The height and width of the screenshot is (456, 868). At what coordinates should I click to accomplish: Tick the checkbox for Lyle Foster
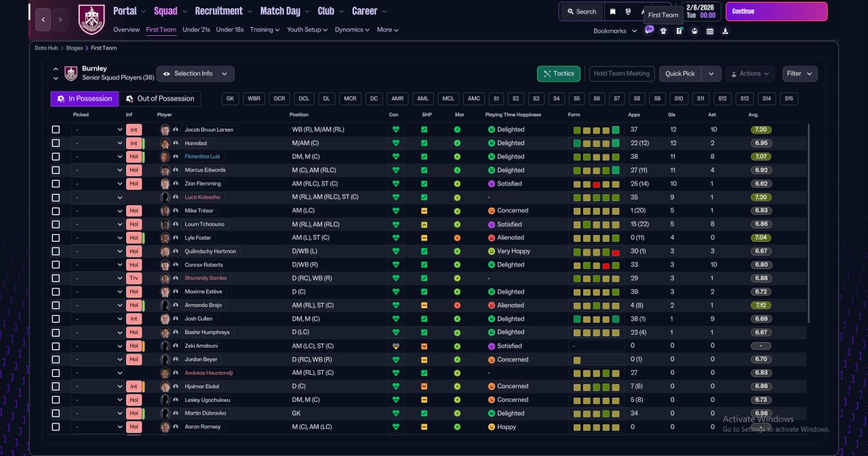click(x=56, y=238)
